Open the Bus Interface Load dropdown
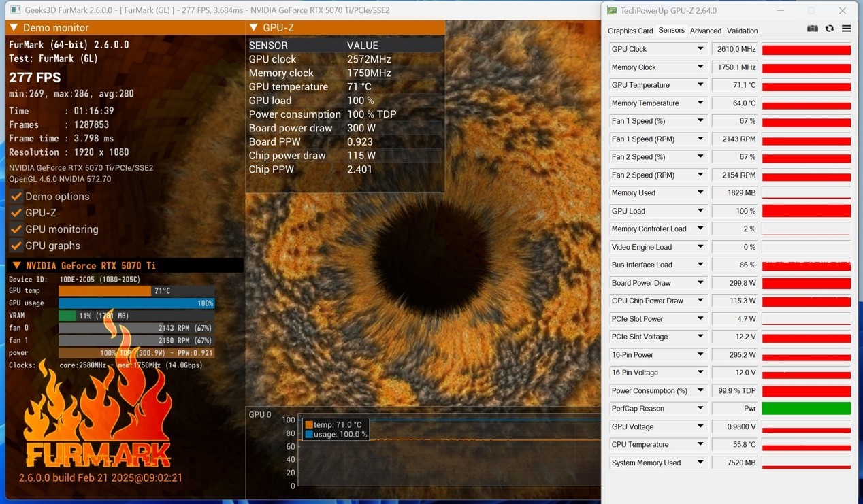Viewport: 863px width, 504px height. (x=700, y=265)
